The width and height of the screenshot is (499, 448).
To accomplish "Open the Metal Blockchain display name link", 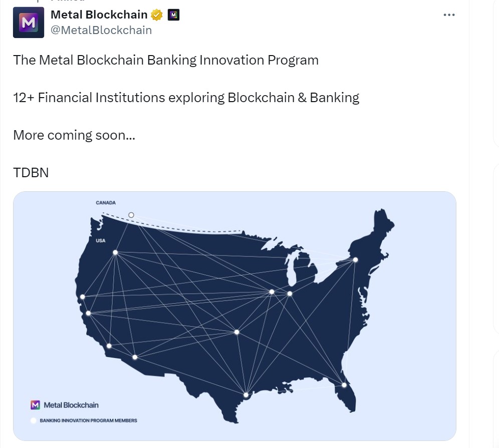I will pyautogui.click(x=99, y=15).
